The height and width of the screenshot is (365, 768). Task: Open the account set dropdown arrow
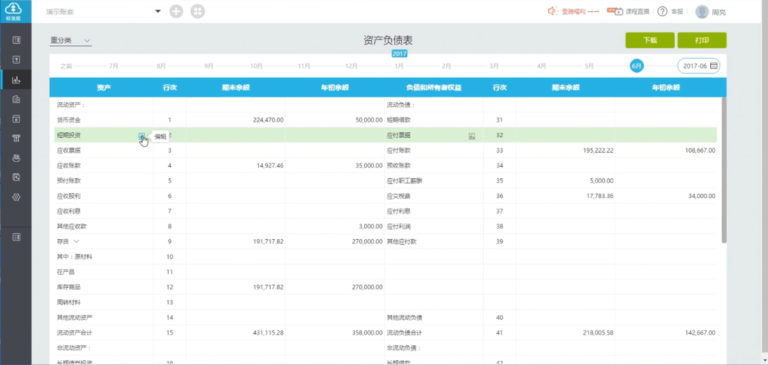click(x=158, y=11)
